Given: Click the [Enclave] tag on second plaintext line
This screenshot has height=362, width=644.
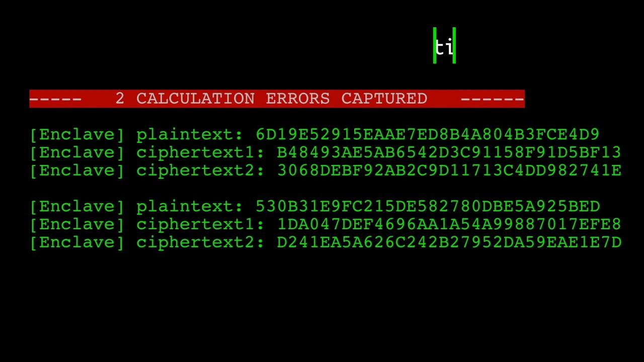Looking at the screenshot, I should click(x=76, y=207).
